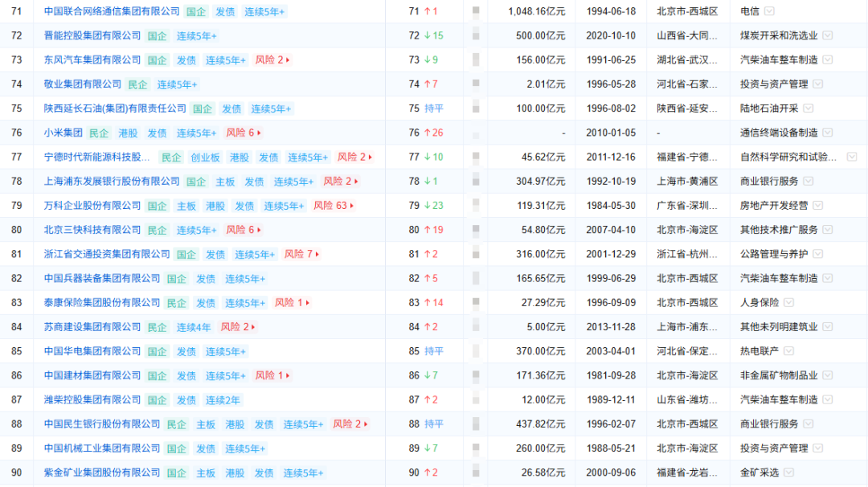The height and width of the screenshot is (487, 868).
Task: Expand the 房地产开发经营 industry chevron
Action: [x=818, y=206]
